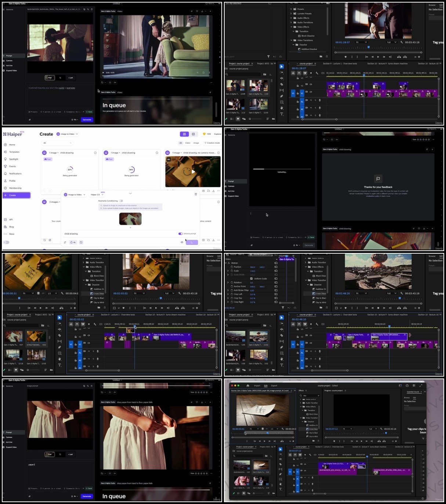Select the Video filter tab in Haiper

188,143
